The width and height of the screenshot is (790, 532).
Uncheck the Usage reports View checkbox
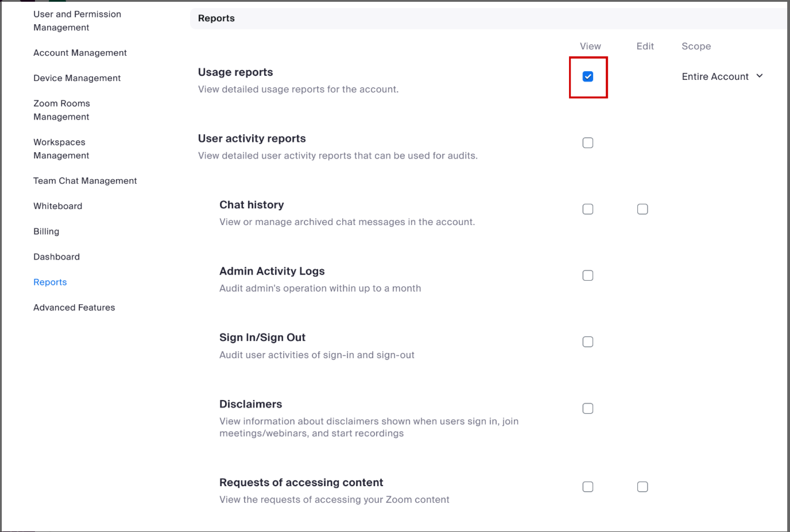point(588,77)
